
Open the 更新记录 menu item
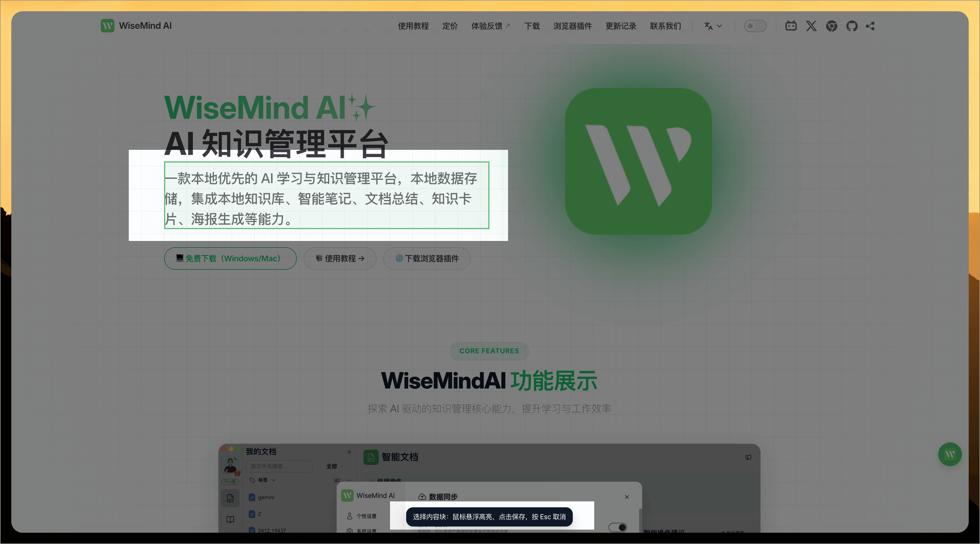pyautogui.click(x=620, y=26)
